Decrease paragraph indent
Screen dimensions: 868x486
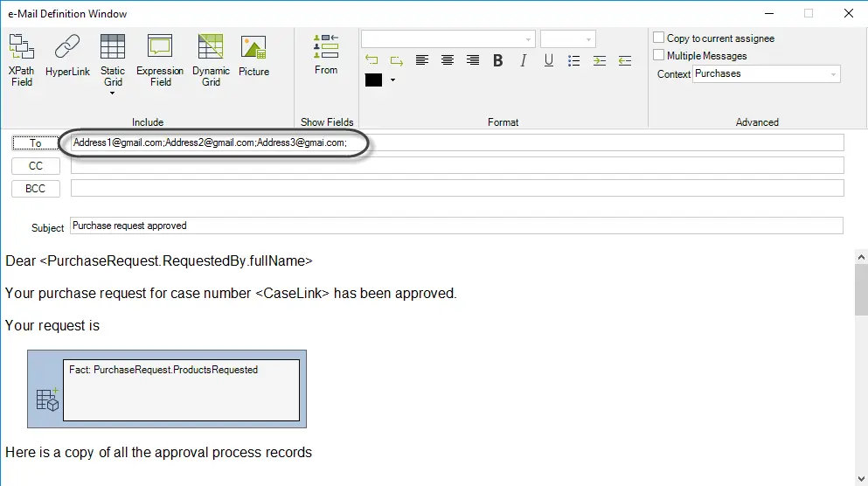coord(625,60)
